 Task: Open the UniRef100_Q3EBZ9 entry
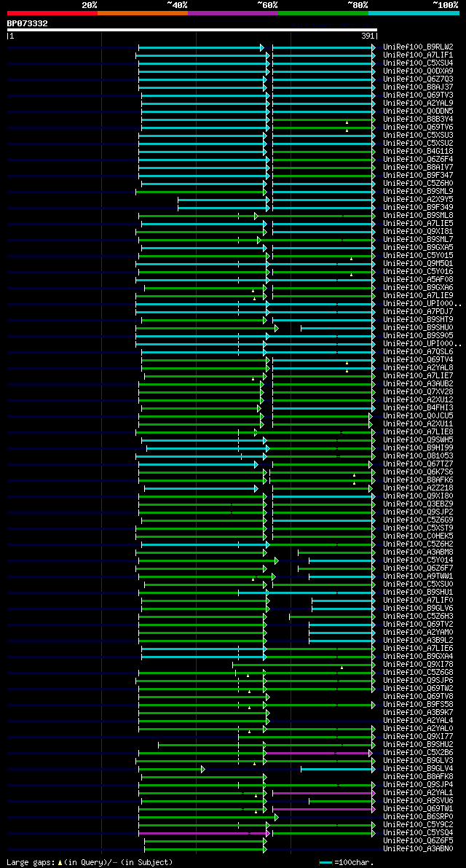click(418, 505)
